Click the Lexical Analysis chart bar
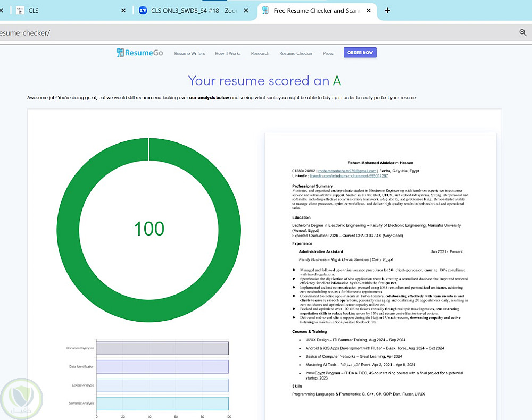The width and height of the screenshot is (532, 420). pyautogui.click(x=162, y=385)
